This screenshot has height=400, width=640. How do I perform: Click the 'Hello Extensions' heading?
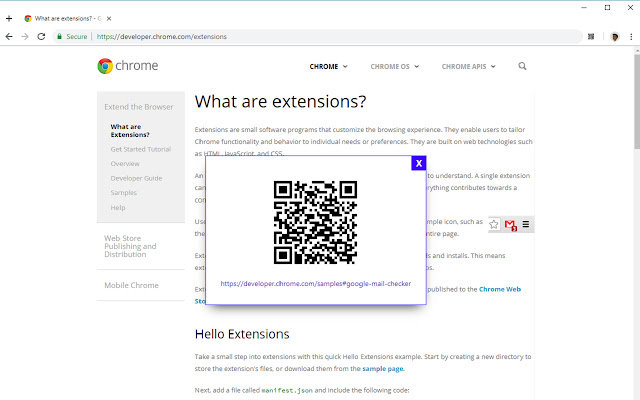[242, 334]
